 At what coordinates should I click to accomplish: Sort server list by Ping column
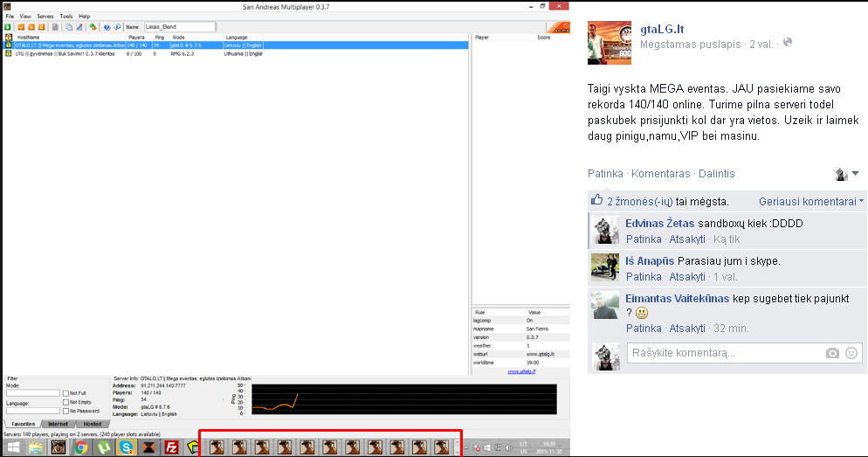click(161, 37)
